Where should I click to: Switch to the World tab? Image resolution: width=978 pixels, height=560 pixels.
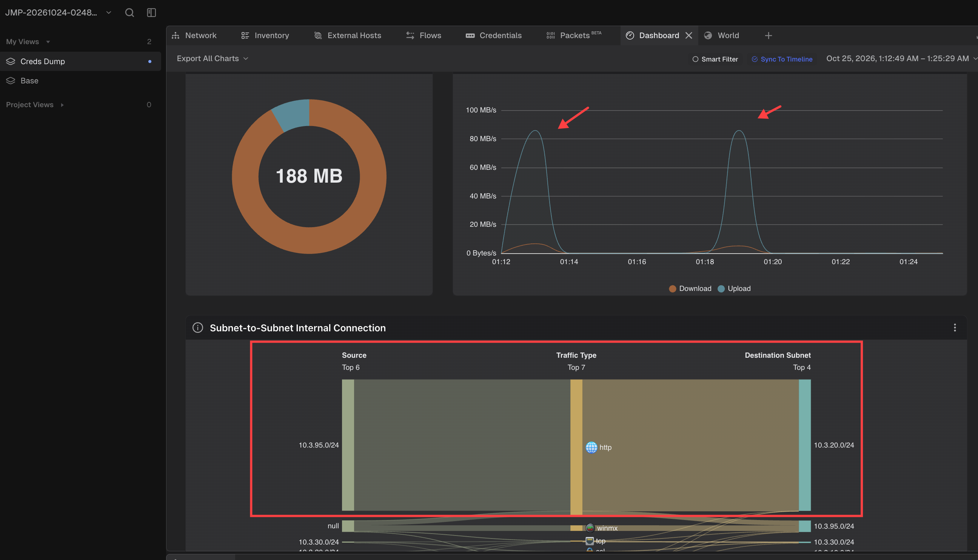click(x=722, y=36)
